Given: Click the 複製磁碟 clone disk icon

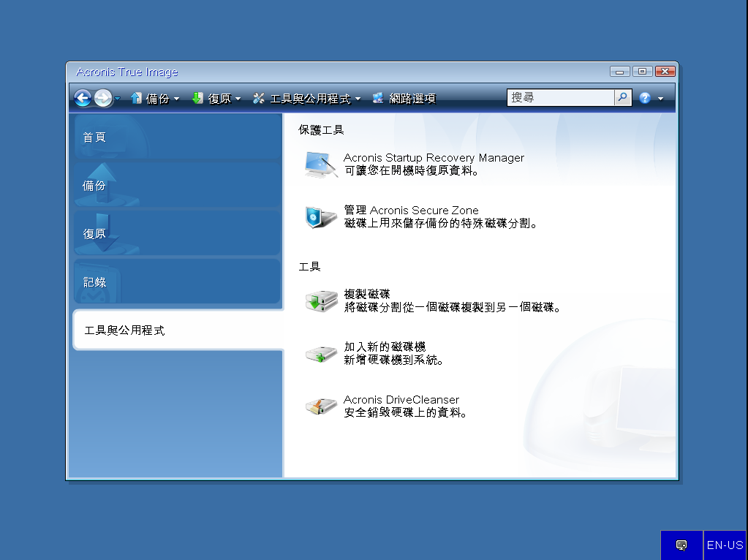Looking at the screenshot, I should pos(321,301).
